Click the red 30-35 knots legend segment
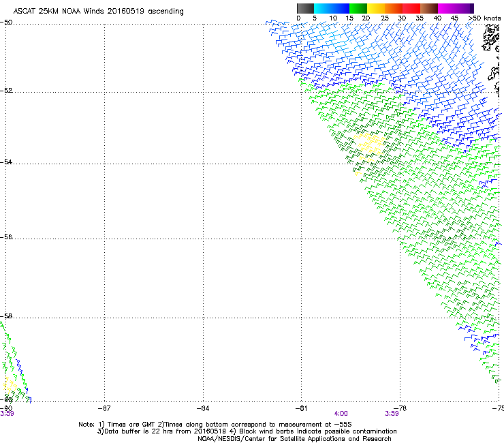 tap(411, 8)
